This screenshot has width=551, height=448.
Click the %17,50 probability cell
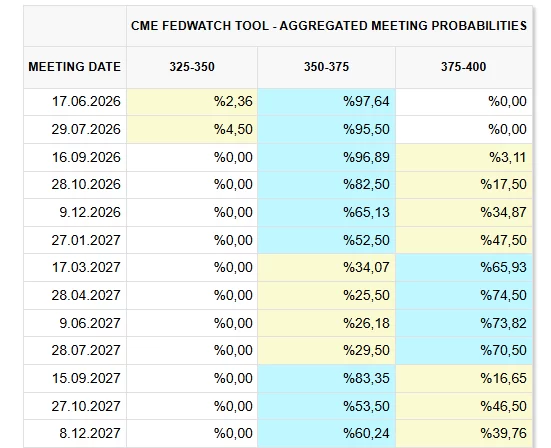(x=464, y=185)
